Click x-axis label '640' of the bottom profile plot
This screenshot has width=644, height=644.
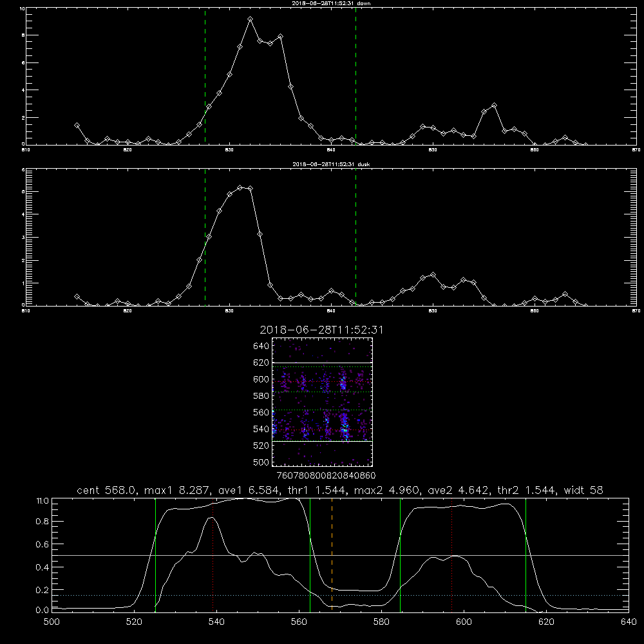coord(629,622)
